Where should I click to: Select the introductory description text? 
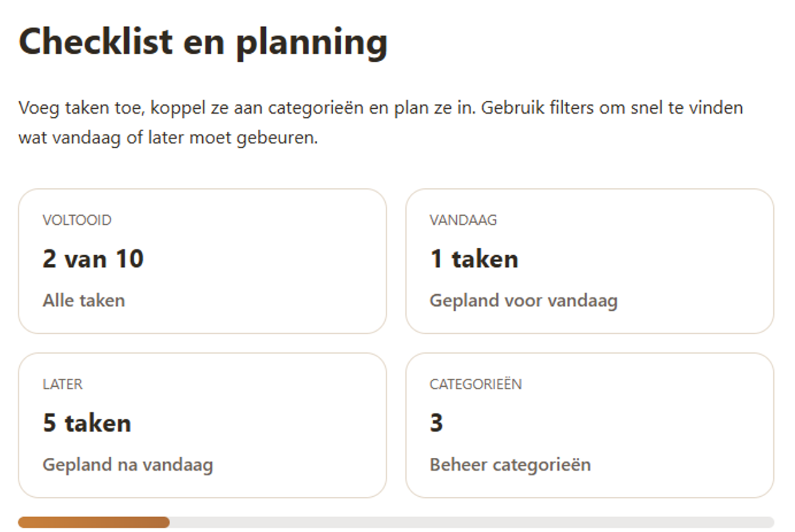(381, 121)
